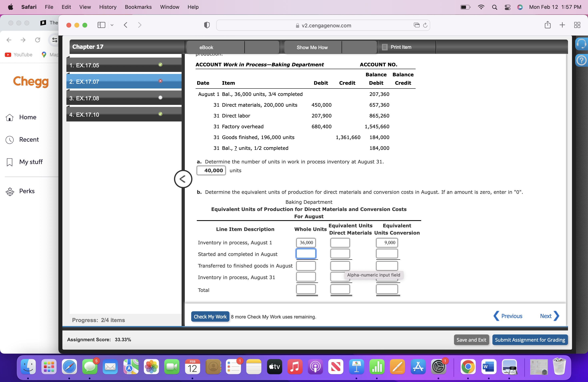The image size is (588, 382).
Task: Click Conversion field for Started and completed
Action: [387, 253]
